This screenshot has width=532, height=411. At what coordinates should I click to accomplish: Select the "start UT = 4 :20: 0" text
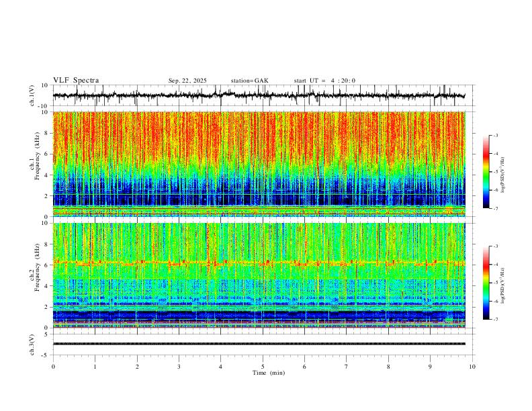point(324,81)
